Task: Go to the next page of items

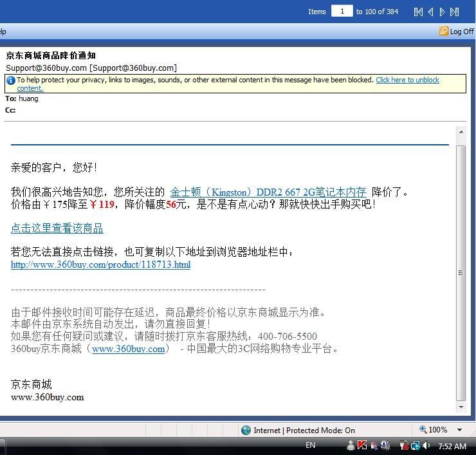Action: (443, 12)
